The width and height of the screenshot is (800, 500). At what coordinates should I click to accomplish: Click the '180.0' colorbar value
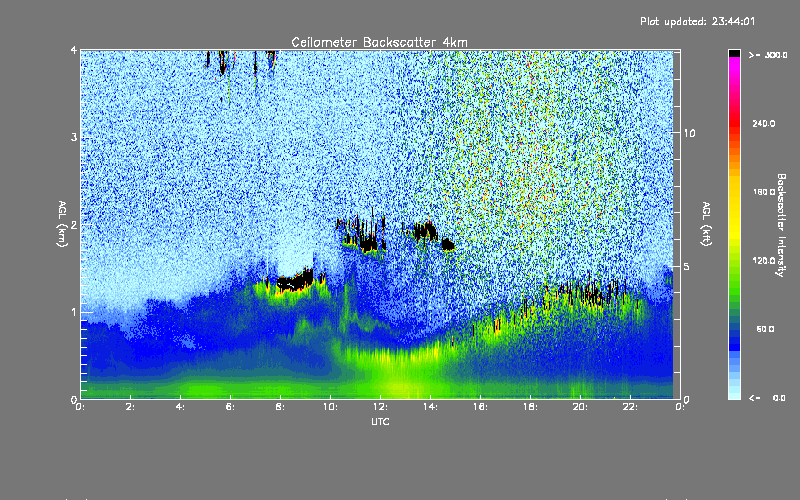tap(764, 192)
